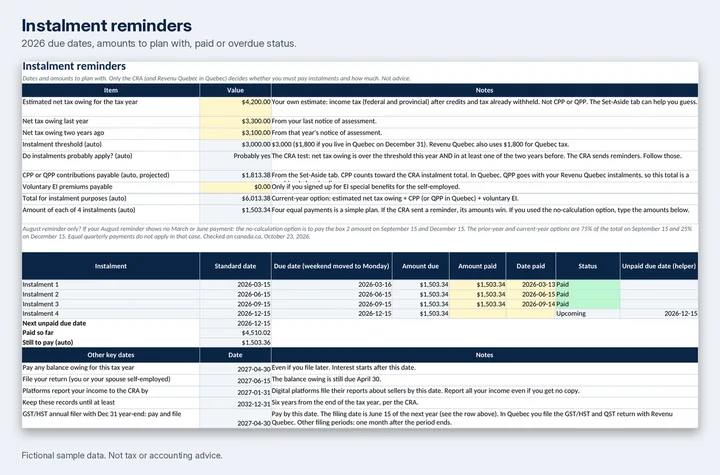Select Instalment 4 standard date 2026-12-15
The image size is (720, 475).
point(236,314)
